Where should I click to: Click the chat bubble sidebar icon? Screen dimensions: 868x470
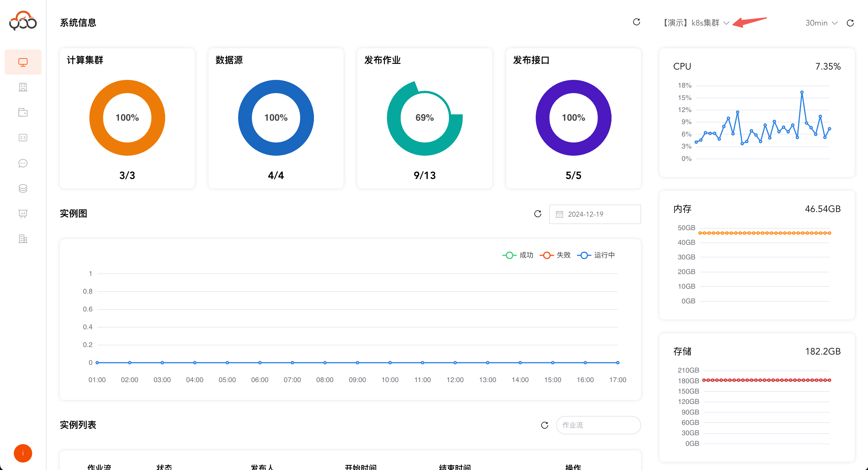click(x=23, y=163)
